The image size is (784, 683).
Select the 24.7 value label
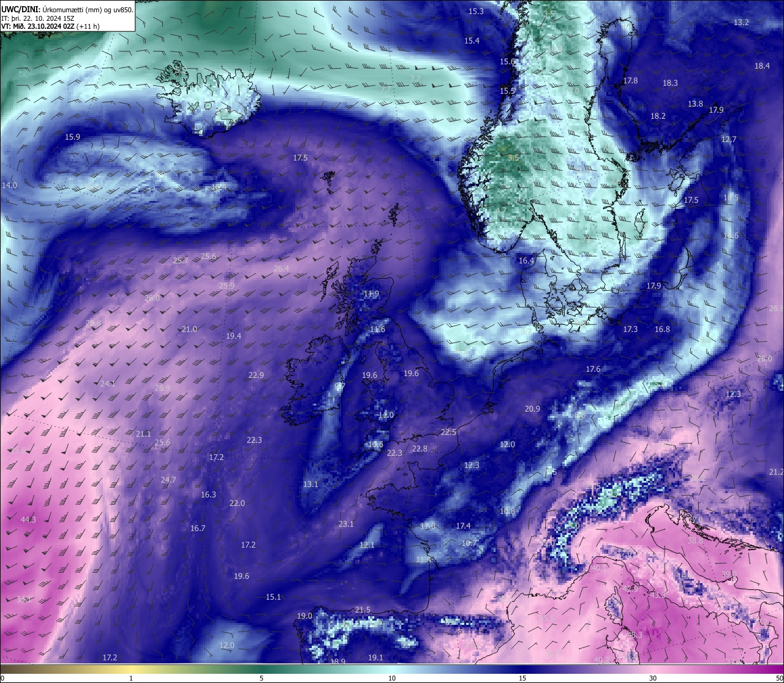pyautogui.click(x=168, y=480)
